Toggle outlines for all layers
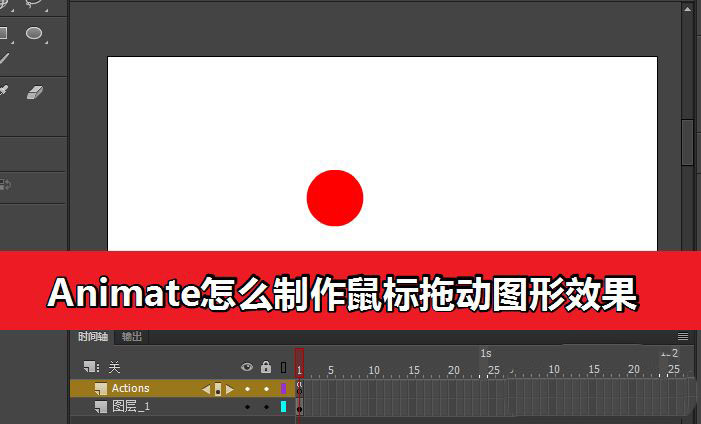The width and height of the screenshot is (701, 424). click(x=283, y=368)
